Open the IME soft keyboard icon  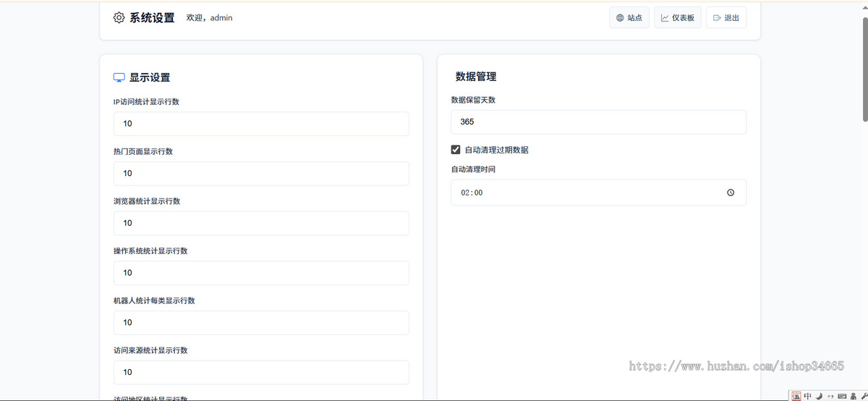[x=842, y=396]
